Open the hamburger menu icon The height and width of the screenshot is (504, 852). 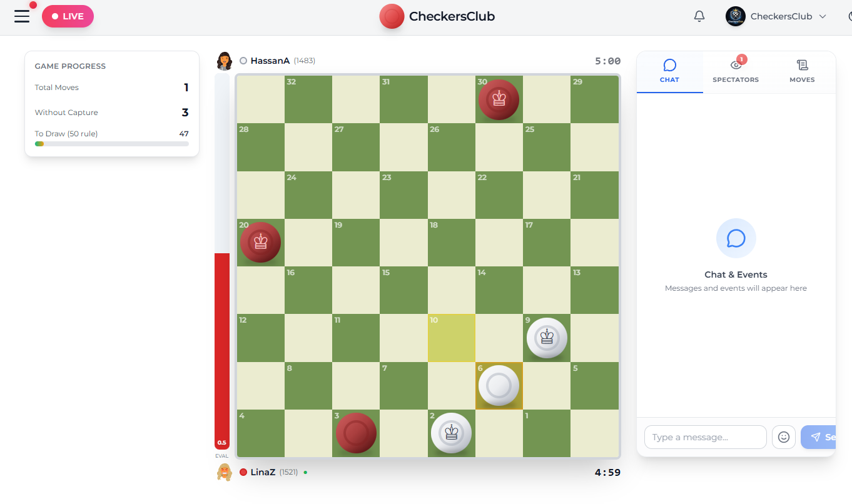pyautogui.click(x=22, y=16)
